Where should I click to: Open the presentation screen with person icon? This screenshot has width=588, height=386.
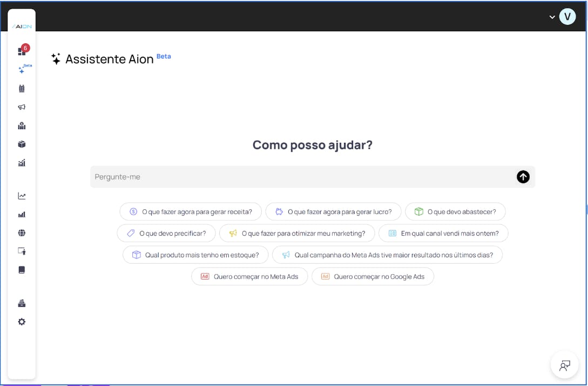click(22, 251)
